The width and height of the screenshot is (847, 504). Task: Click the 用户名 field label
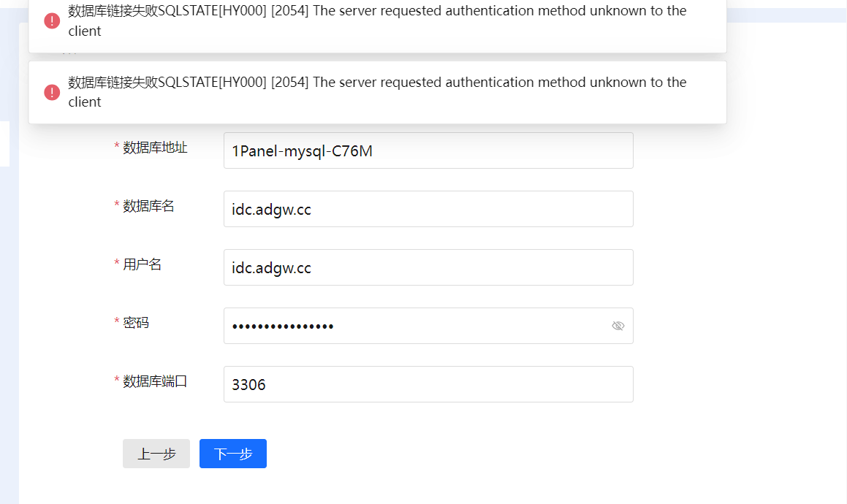pos(142,264)
